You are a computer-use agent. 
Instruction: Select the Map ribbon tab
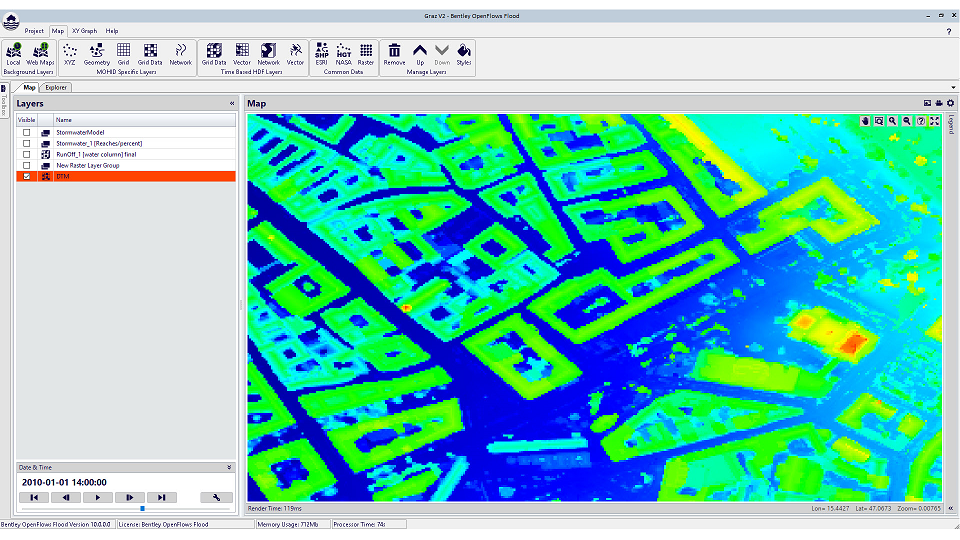(58, 31)
